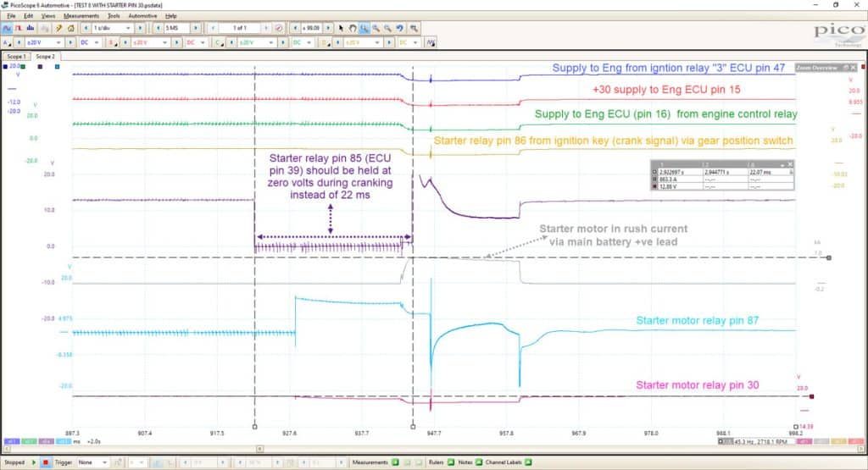Decrease timebase with left arrow

click(x=86, y=28)
